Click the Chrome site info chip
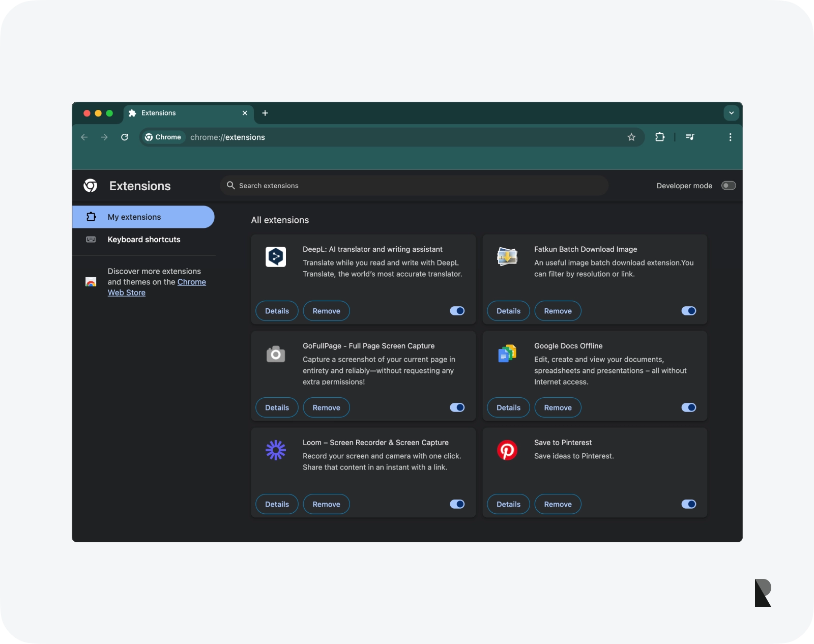 [163, 137]
